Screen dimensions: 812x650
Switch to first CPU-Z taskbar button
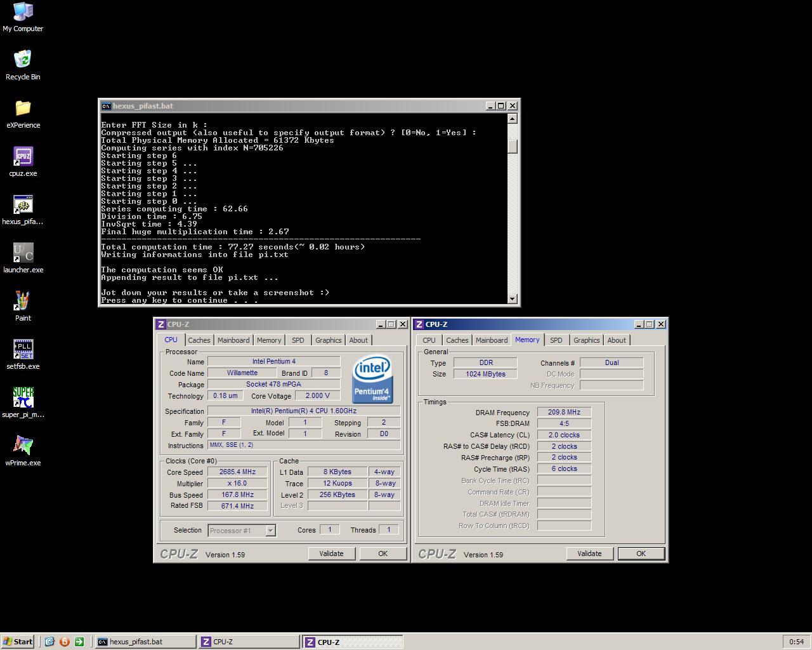249,642
